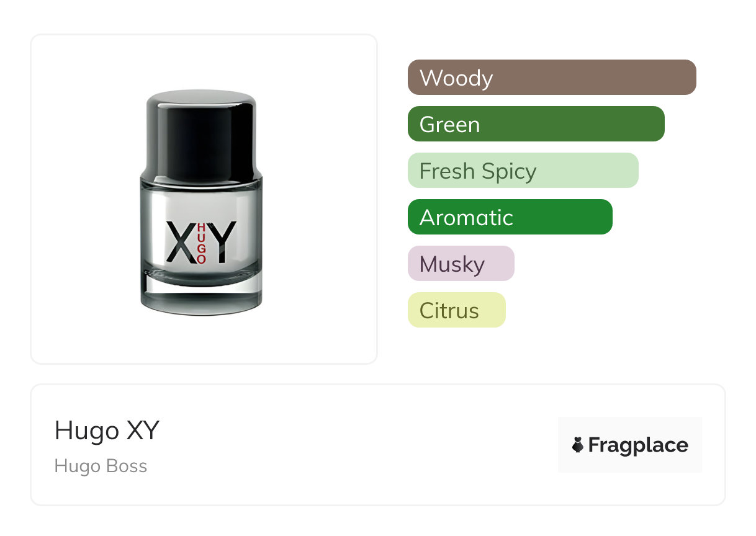Open the Hugo XY title text
Screen dimensions: 756x536
[x=107, y=430]
